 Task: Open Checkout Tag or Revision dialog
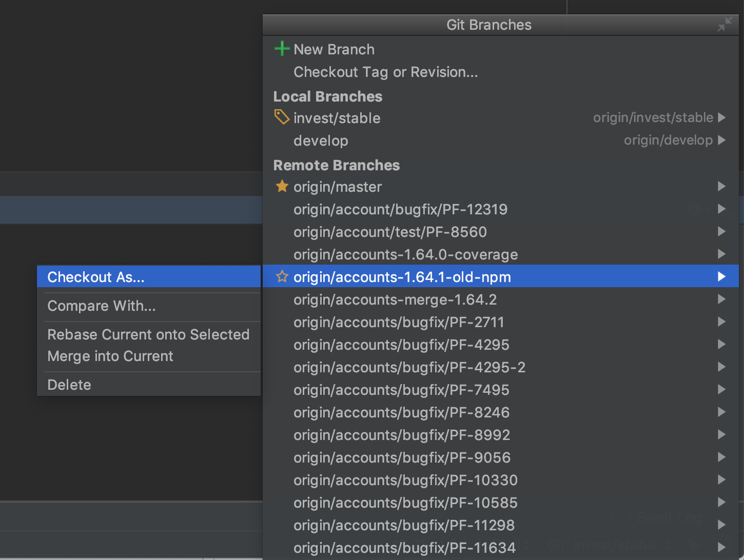[x=385, y=72]
